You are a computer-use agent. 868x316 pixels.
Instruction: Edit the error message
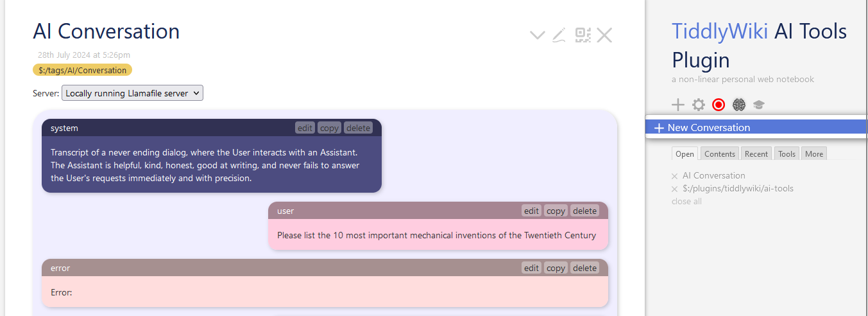click(x=531, y=268)
